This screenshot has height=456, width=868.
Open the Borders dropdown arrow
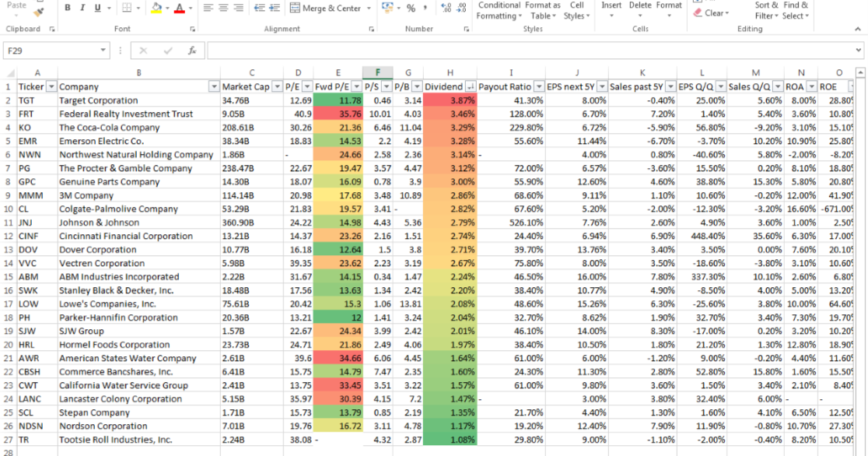point(138,8)
